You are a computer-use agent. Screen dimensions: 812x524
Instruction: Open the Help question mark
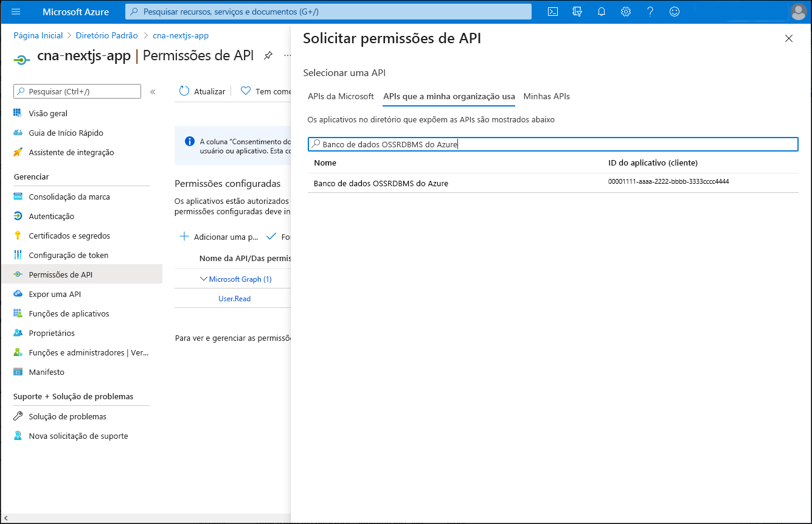(x=650, y=12)
